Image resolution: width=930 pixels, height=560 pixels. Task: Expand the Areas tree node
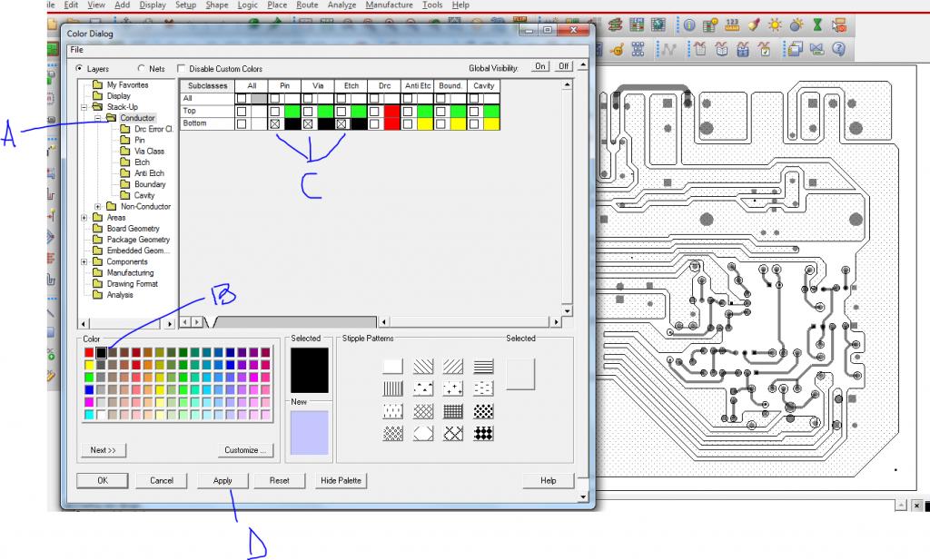pyautogui.click(x=84, y=218)
